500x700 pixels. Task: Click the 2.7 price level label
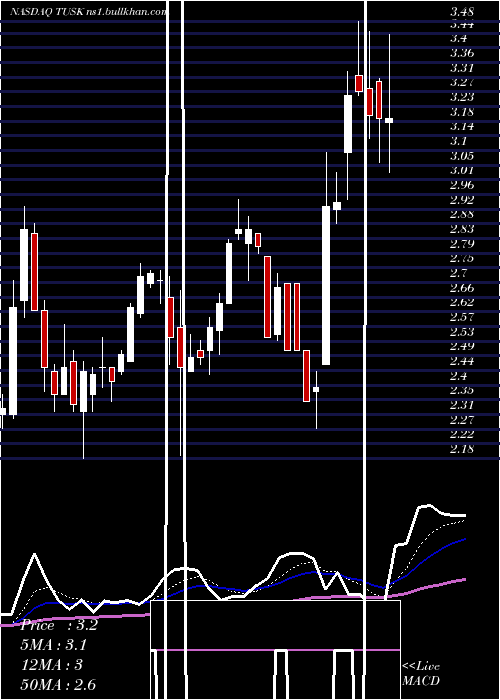(458, 273)
